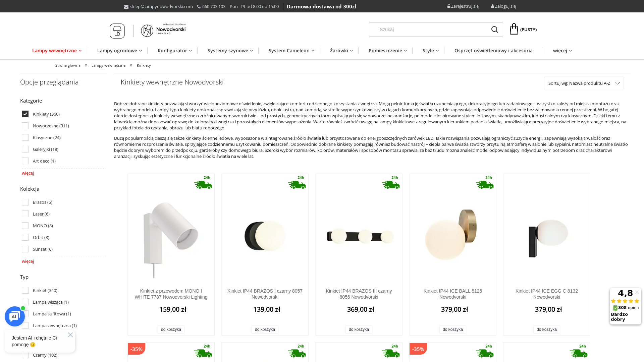Click the Nowodvorski Lighting logo

click(163, 30)
